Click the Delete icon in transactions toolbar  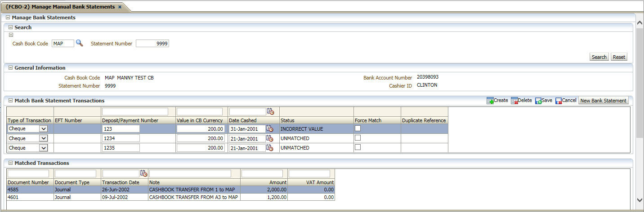pyautogui.click(x=514, y=101)
